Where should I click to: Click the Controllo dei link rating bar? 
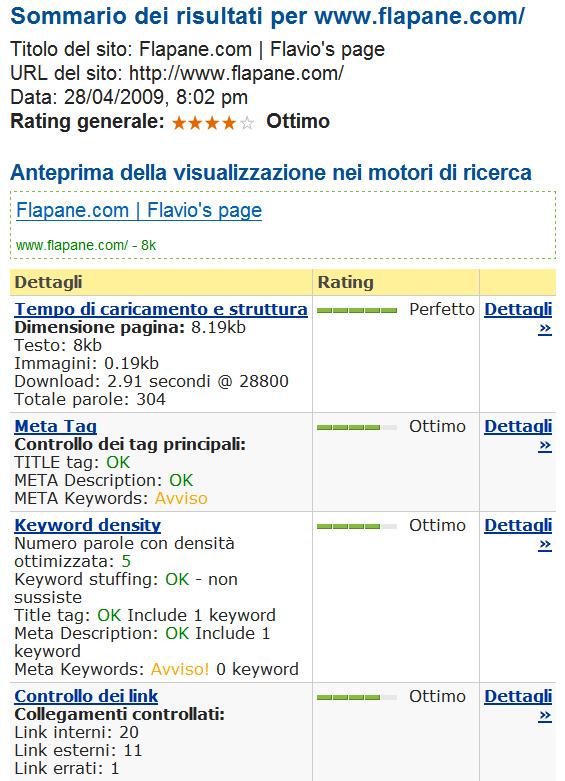pyautogui.click(x=357, y=697)
